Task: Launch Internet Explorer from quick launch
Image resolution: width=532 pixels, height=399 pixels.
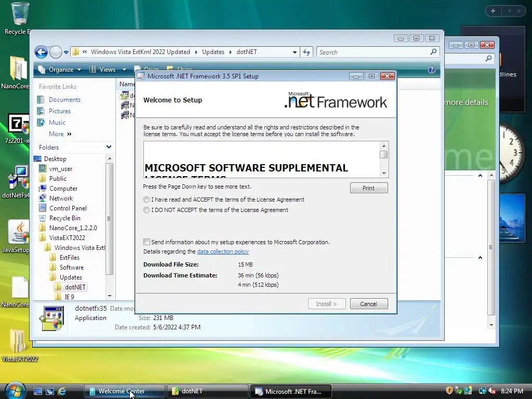Action: tap(62, 391)
